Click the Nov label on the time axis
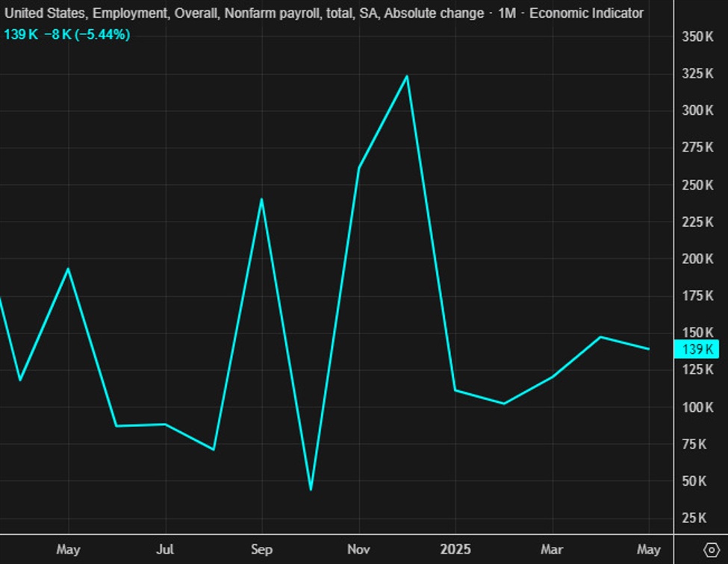Image resolution: width=728 pixels, height=564 pixels. click(x=358, y=550)
